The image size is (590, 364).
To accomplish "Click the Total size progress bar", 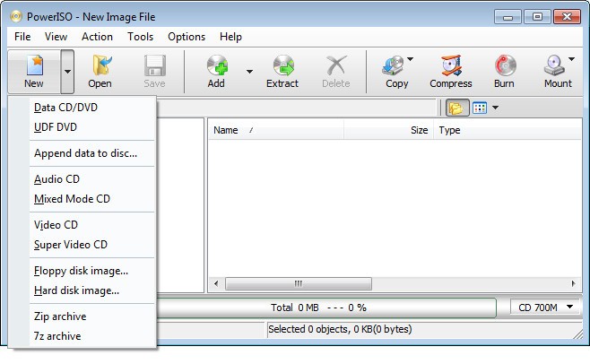I will (326, 308).
